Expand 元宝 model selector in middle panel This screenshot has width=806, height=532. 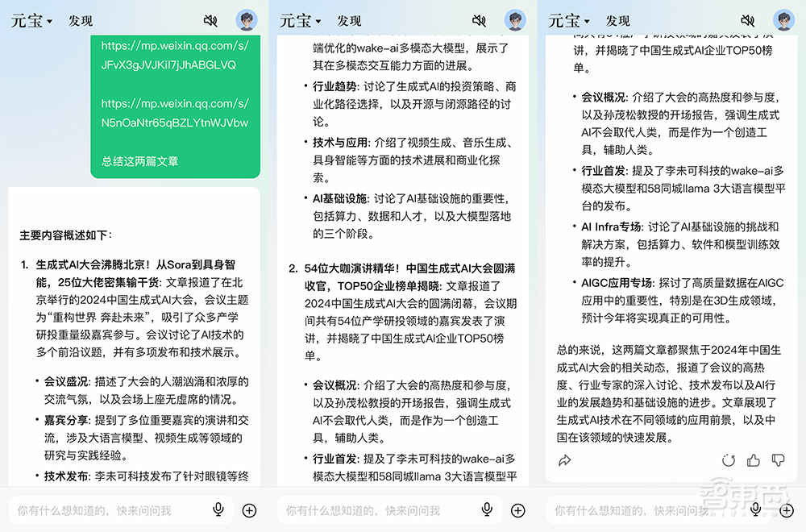pyautogui.click(x=298, y=21)
